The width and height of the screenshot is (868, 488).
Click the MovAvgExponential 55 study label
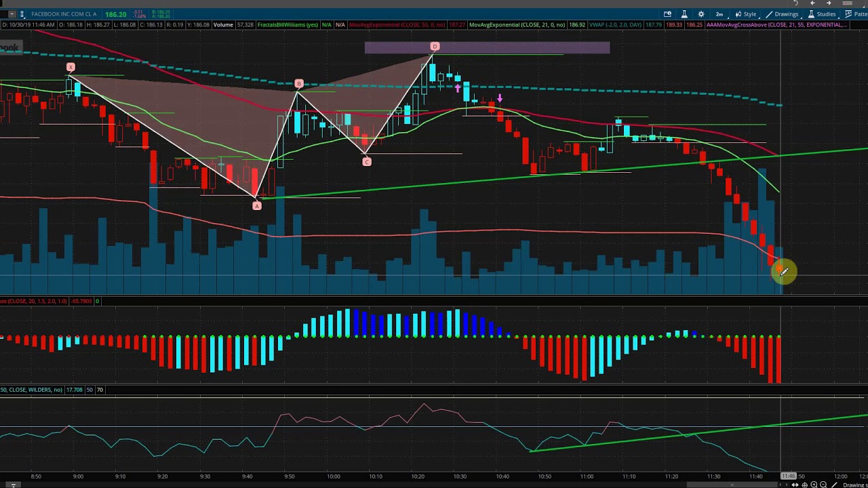pyautogui.click(x=397, y=25)
